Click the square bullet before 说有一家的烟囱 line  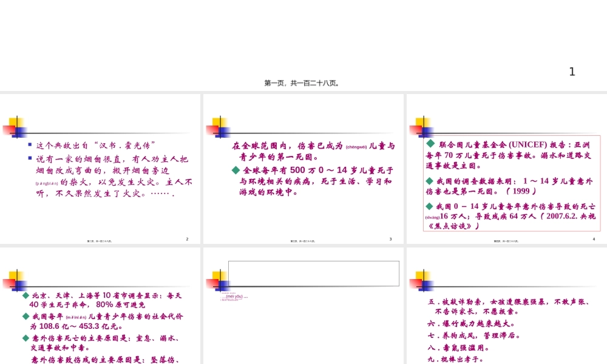pos(30,158)
